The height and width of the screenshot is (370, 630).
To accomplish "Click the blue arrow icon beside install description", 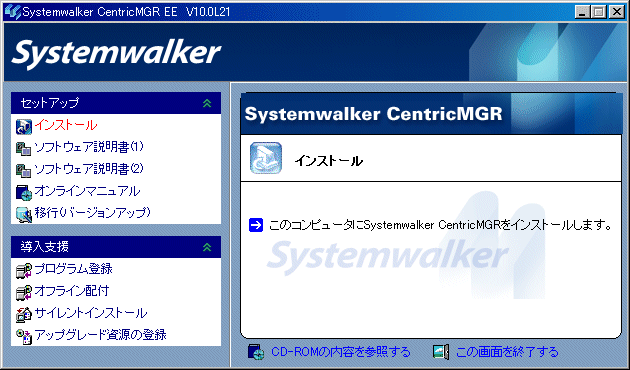I will pos(256,225).
